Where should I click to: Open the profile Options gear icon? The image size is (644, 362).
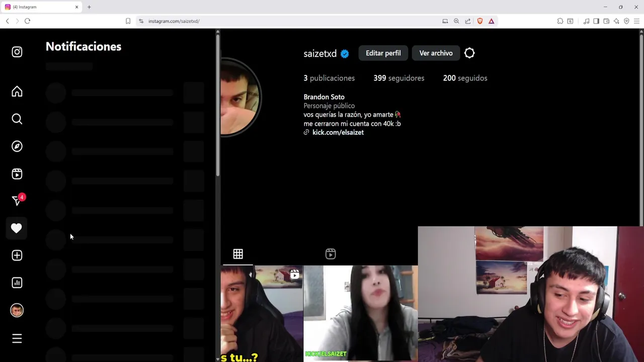pyautogui.click(x=469, y=53)
